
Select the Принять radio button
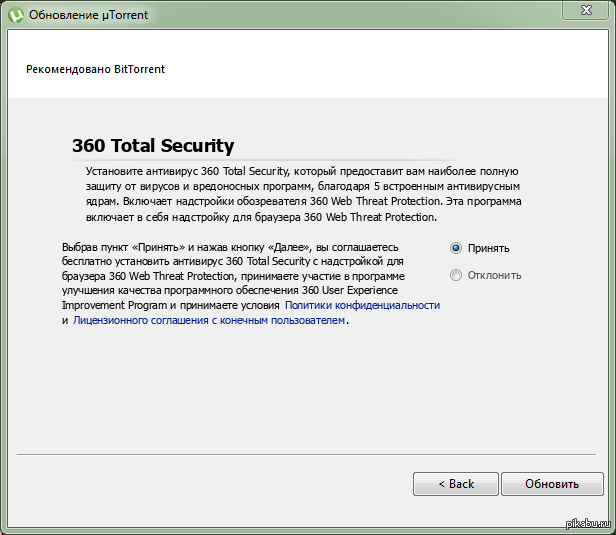point(456,248)
